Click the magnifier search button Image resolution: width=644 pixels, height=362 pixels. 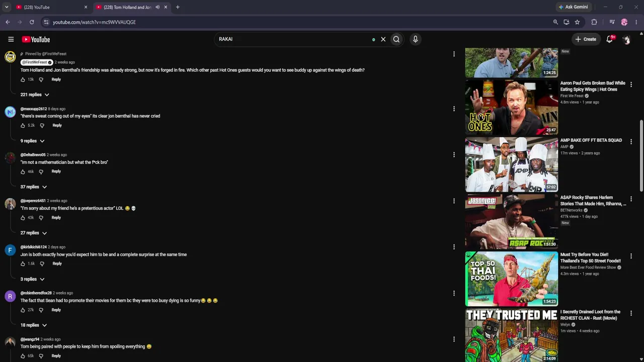coord(396,39)
